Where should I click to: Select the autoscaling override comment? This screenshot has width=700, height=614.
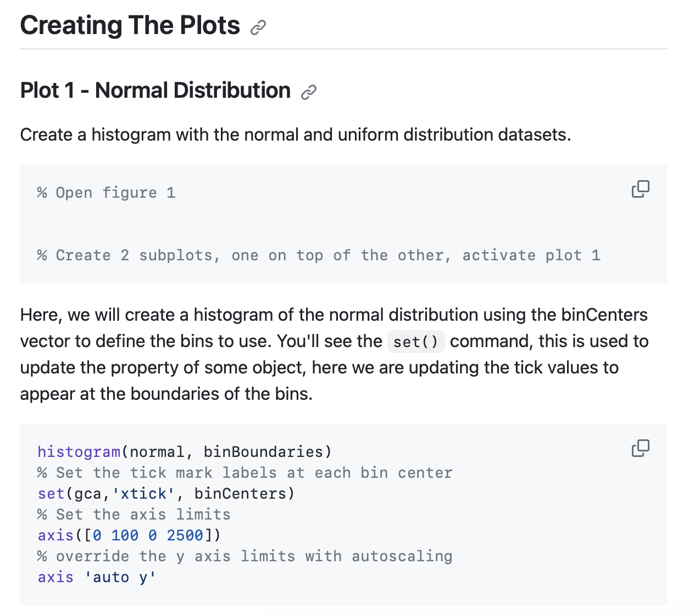(x=245, y=556)
